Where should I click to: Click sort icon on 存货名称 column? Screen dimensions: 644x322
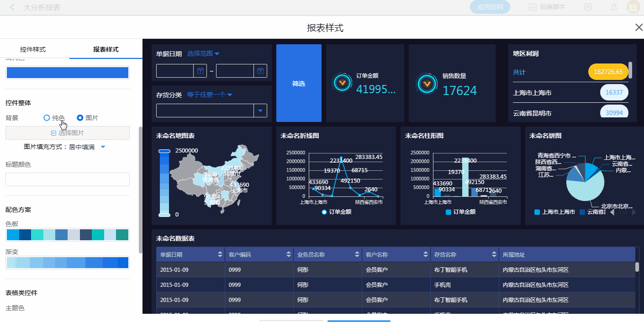[494, 254]
